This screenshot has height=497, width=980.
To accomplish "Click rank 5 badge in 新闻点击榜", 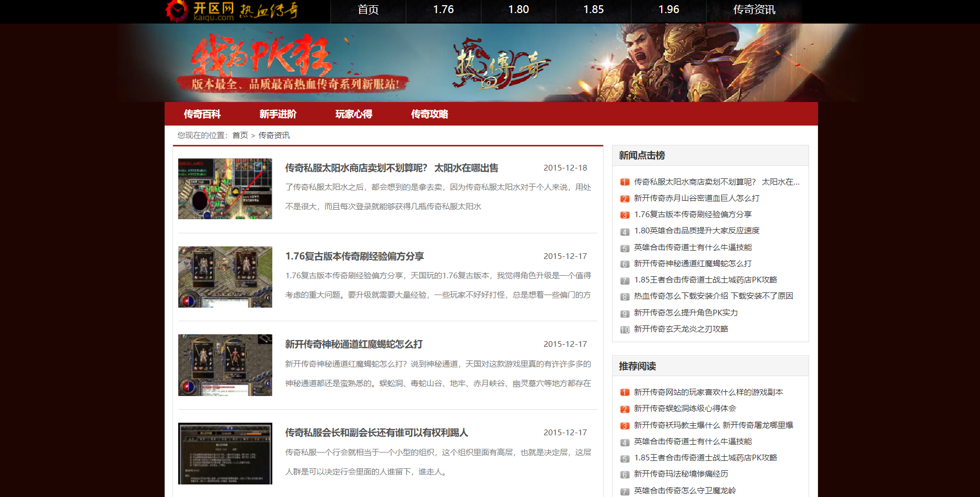I will [625, 248].
